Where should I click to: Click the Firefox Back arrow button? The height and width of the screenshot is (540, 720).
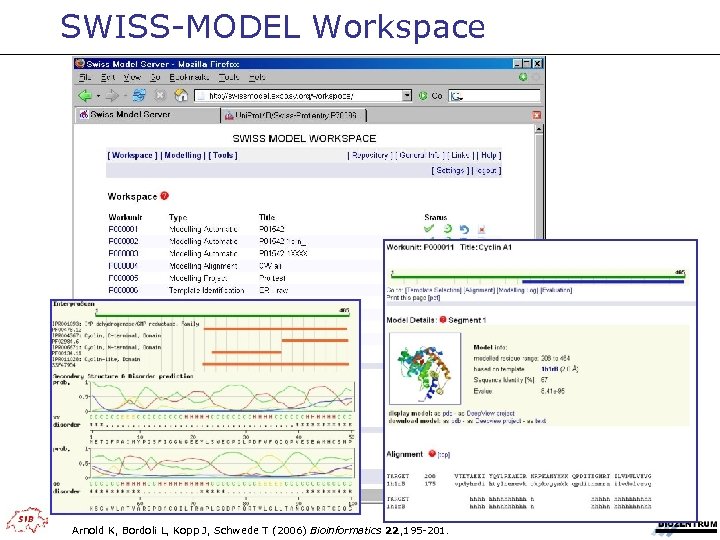pos(85,96)
